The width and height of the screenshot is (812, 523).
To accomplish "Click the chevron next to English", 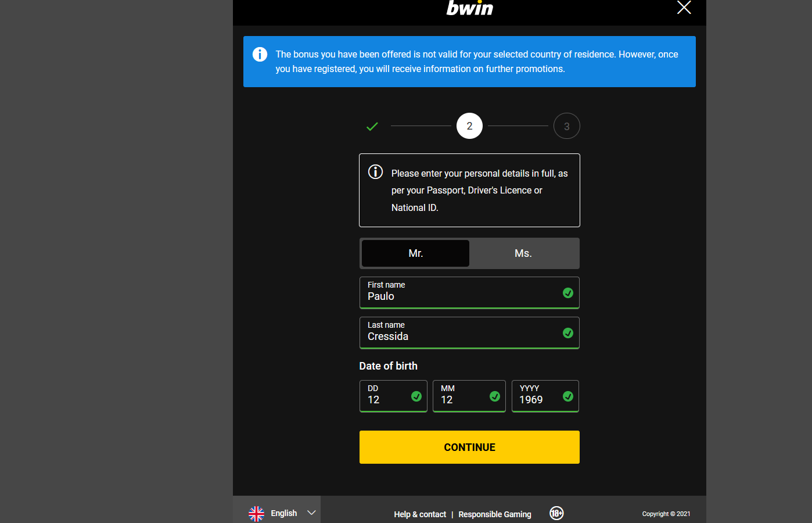I will pos(311,513).
